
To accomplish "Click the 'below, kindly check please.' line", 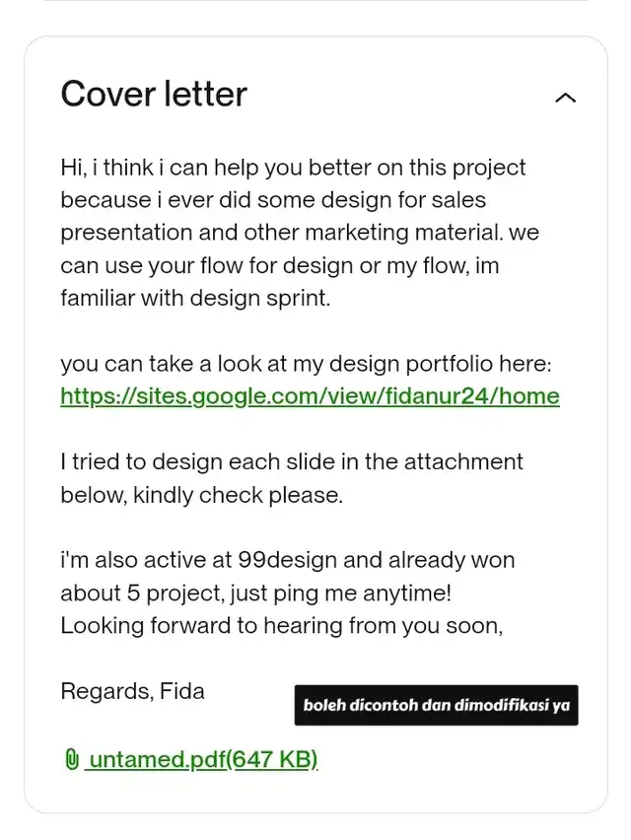I will pyautogui.click(x=201, y=495).
